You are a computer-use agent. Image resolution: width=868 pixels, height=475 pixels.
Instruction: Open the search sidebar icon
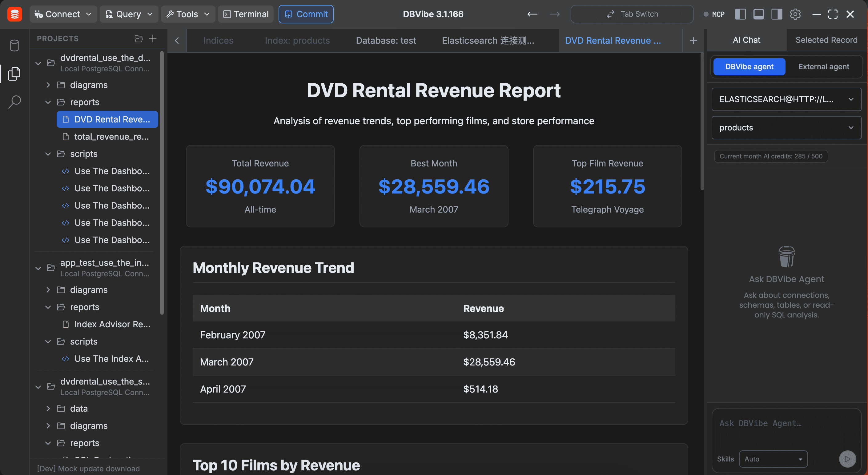(x=14, y=102)
